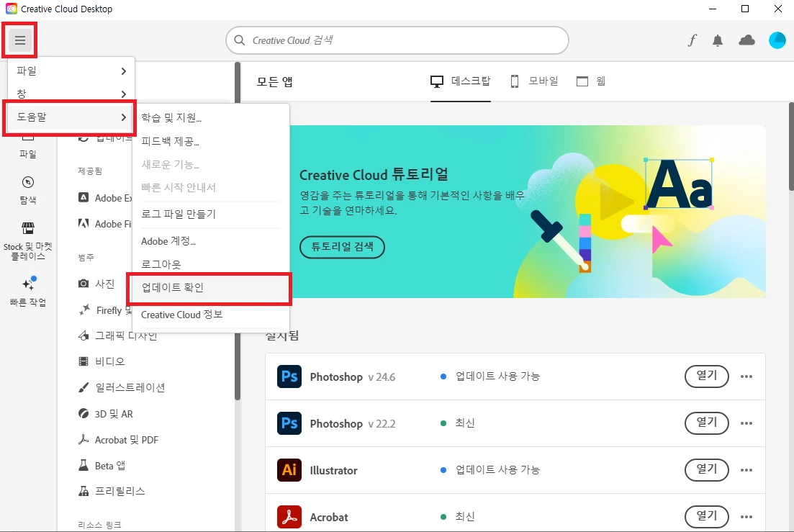Switch to the 웹 tab
The height and width of the screenshot is (532, 794).
(591, 81)
